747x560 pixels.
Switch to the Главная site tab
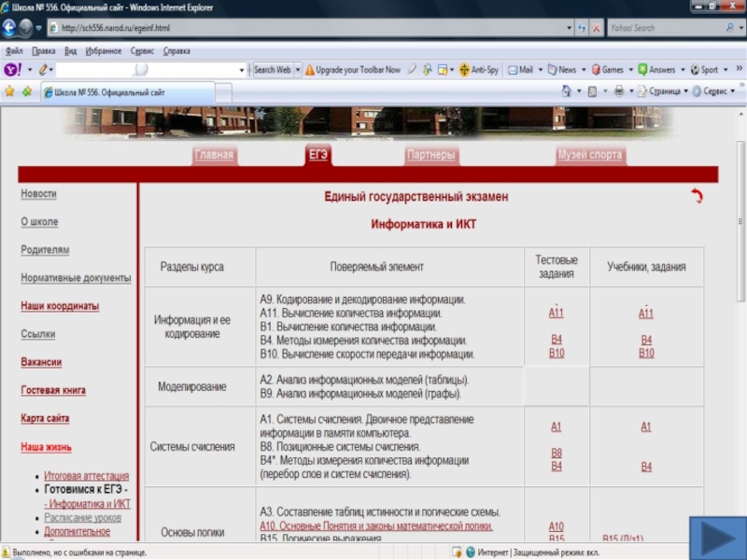214,155
